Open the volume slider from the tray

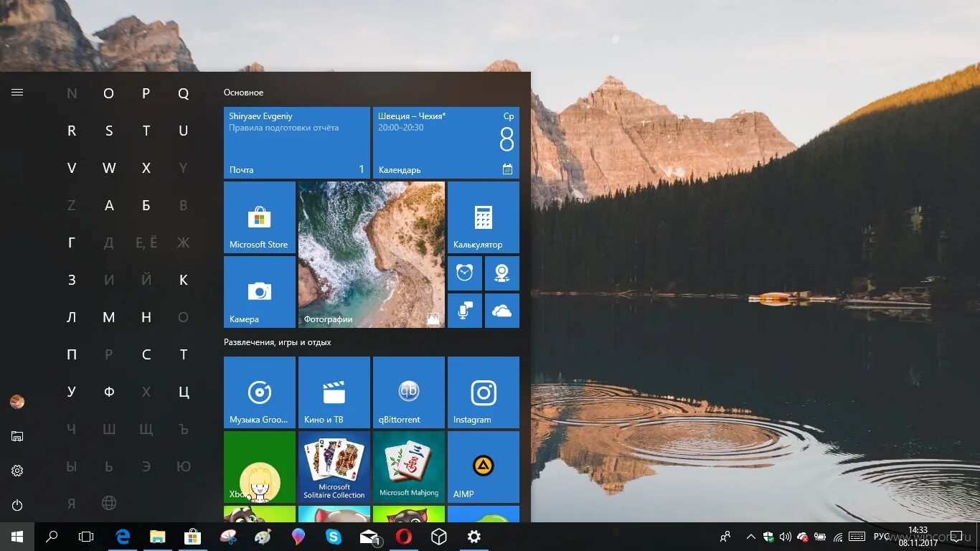[784, 536]
